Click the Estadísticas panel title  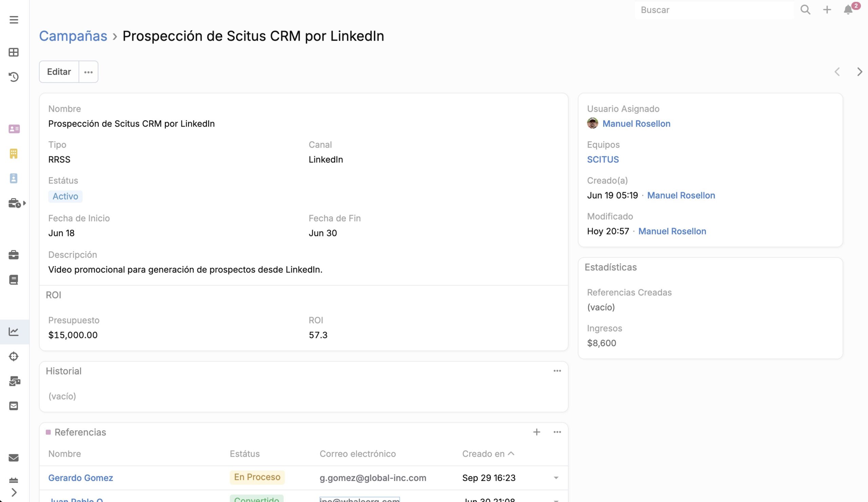point(611,267)
